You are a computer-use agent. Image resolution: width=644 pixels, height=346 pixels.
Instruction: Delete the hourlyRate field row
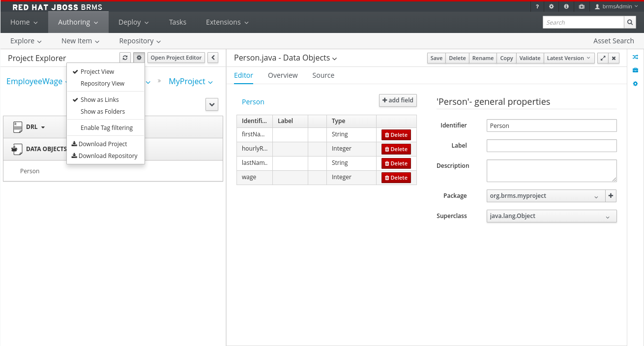coord(396,149)
